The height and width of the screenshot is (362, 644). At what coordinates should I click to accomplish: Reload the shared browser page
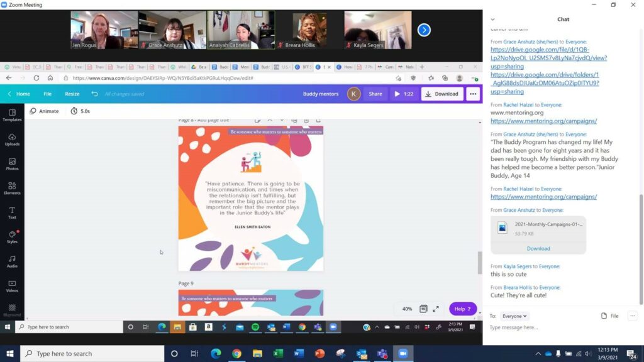(36, 78)
